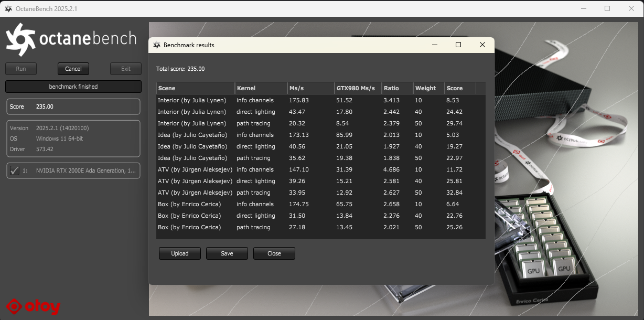Click the OS Windows 11 64-bit line
The height and width of the screenshot is (320, 644).
pyautogui.click(x=47, y=138)
